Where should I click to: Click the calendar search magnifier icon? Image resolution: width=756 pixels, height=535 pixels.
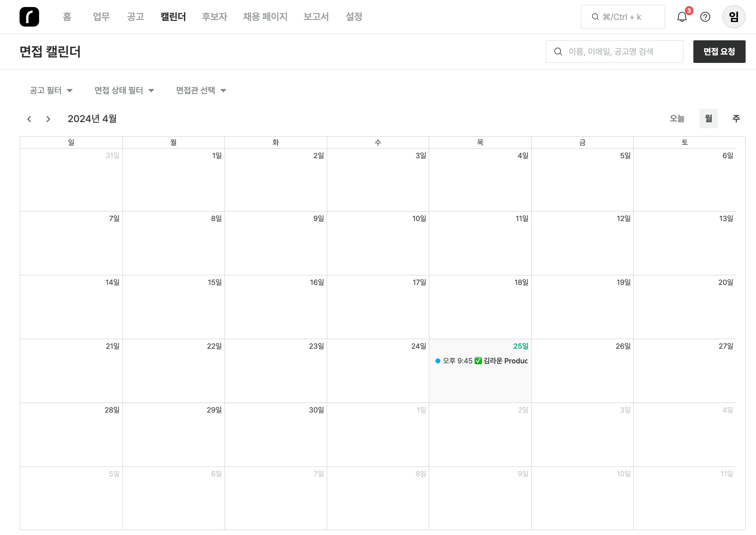point(558,52)
